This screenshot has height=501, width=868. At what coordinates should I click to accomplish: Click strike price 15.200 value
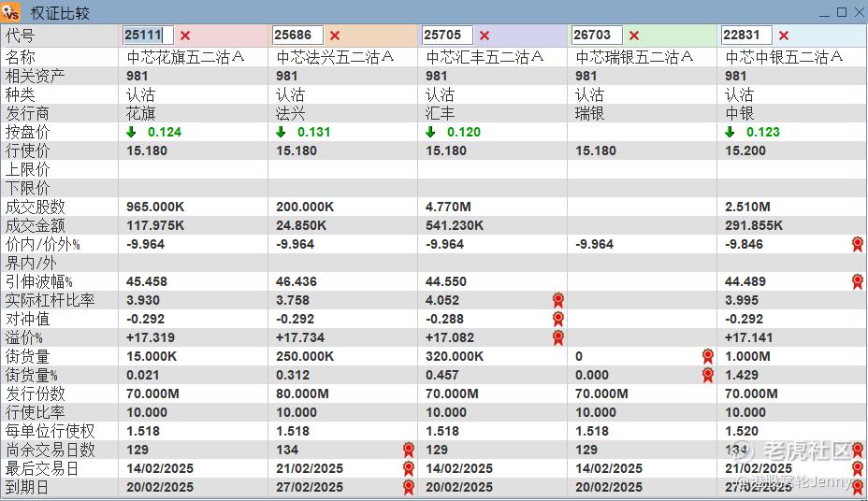(x=745, y=150)
